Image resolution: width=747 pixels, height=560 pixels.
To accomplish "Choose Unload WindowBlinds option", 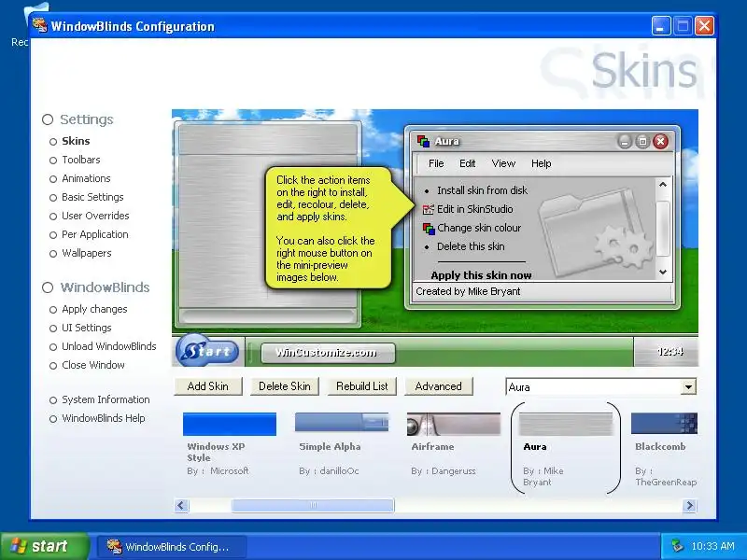I will 103,346.
